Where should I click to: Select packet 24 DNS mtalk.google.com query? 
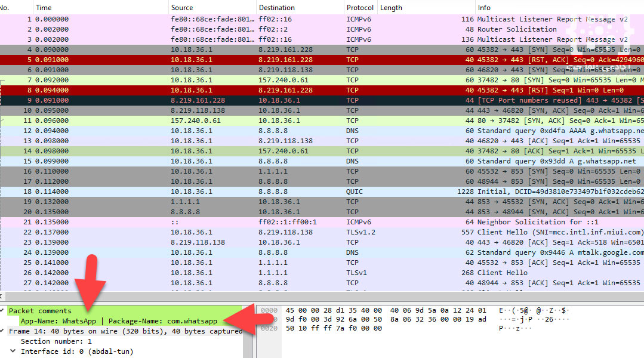tap(322, 252)
